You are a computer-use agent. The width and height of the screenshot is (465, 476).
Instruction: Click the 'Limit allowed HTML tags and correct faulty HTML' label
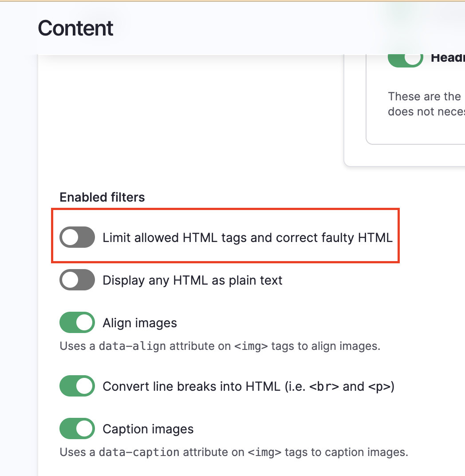click(247, 238)
